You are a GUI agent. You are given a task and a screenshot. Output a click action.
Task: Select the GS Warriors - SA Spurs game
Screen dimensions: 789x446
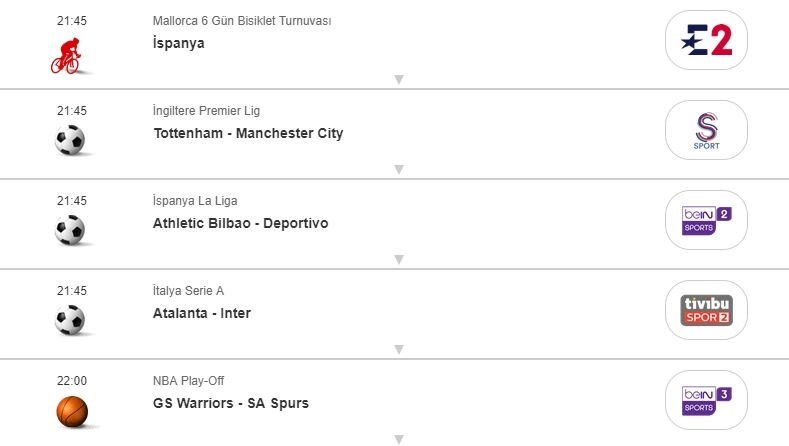click(x=231, y=403)
